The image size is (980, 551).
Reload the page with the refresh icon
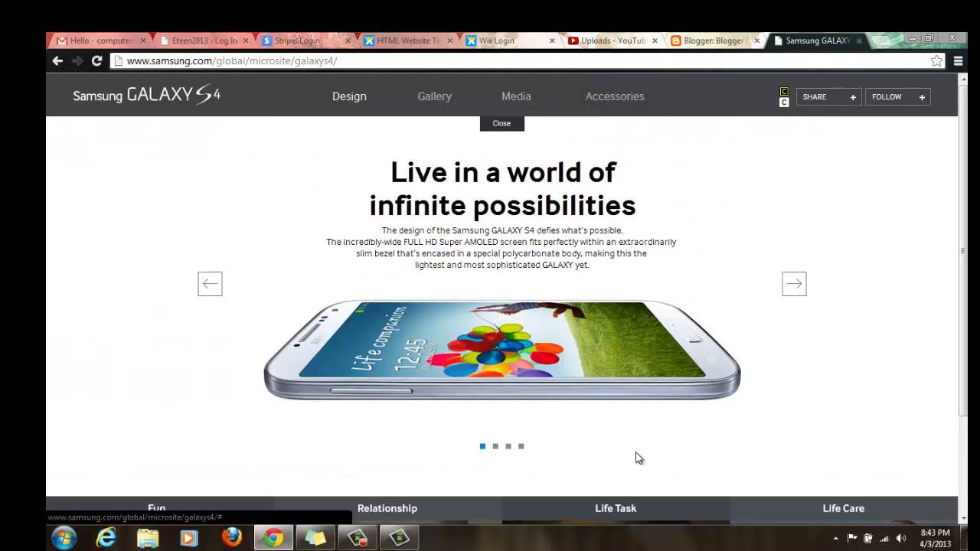tap(96, 61)
